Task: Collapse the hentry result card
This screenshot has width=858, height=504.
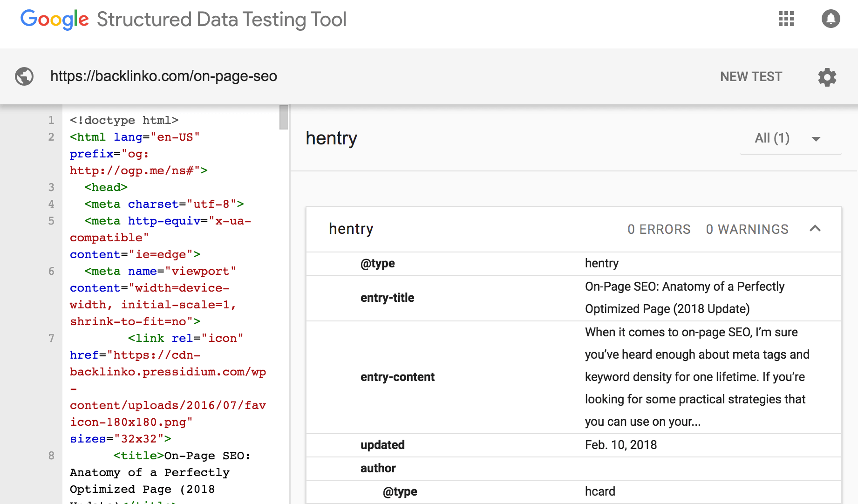Action: [x=815, y=229]
